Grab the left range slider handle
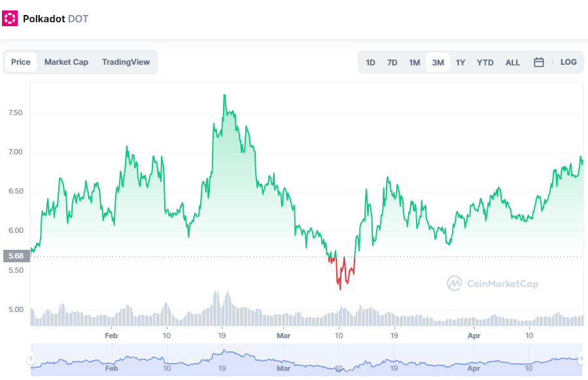 click(x=31, y=358)
